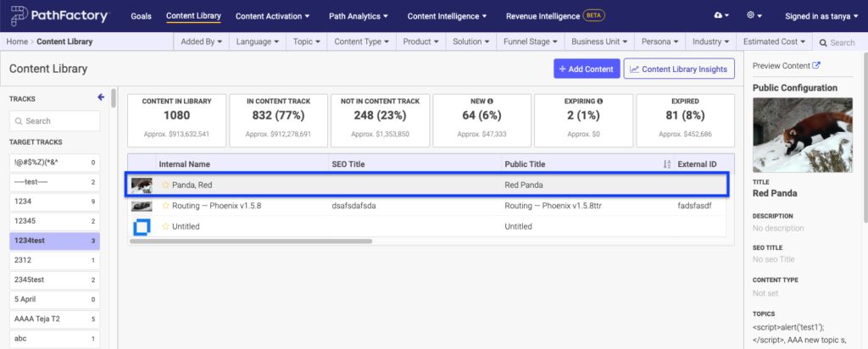Open the Red Panda row thumbnail
The image size is (868, 349).
142,186
